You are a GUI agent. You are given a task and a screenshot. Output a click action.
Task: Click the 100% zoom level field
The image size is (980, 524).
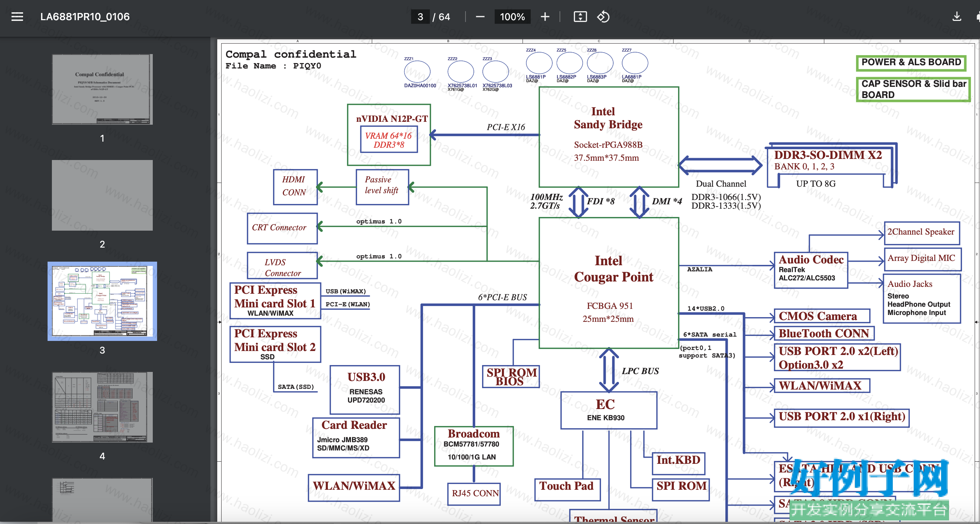pyautogui.click(x=512, y=17)
